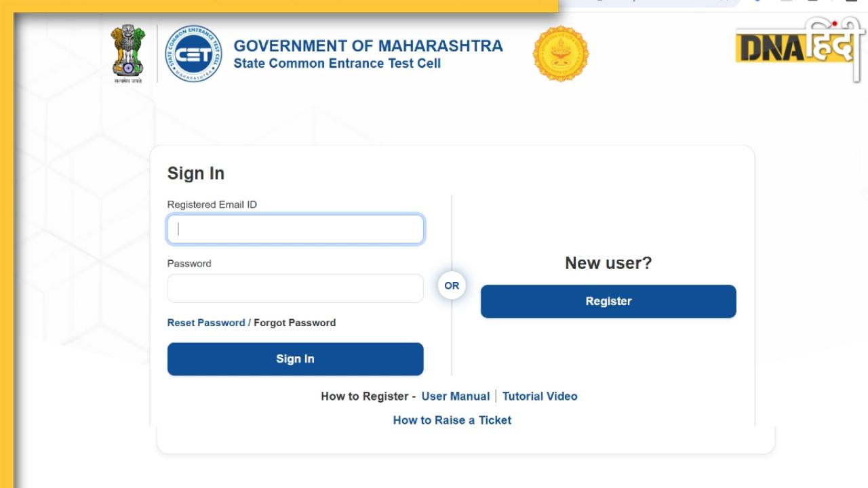Image resolution: width=868 pixels, height=488 pixels.
Task: Click the Registered Email ID label
Action: 212,205
